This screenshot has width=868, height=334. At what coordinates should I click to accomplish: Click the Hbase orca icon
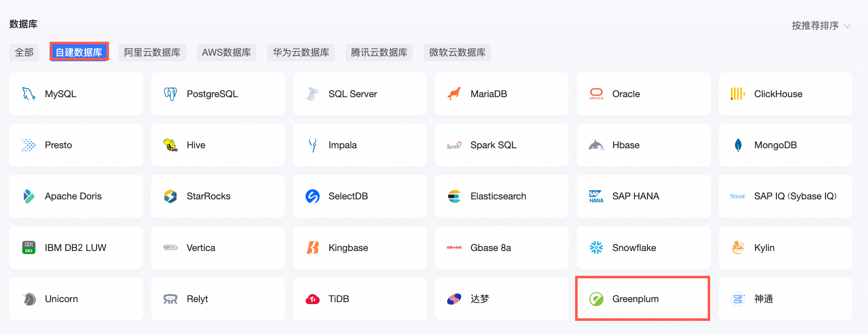[596, 145]
